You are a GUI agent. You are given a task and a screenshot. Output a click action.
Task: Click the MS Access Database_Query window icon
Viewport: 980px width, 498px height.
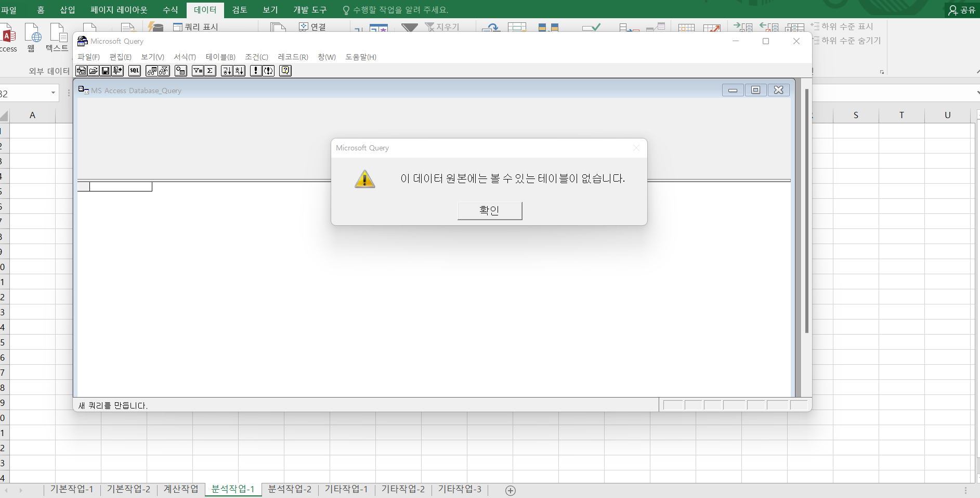(83, 90)
